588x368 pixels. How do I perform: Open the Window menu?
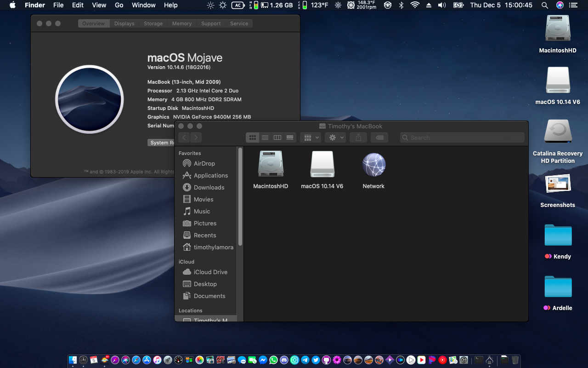pos(144,5)
